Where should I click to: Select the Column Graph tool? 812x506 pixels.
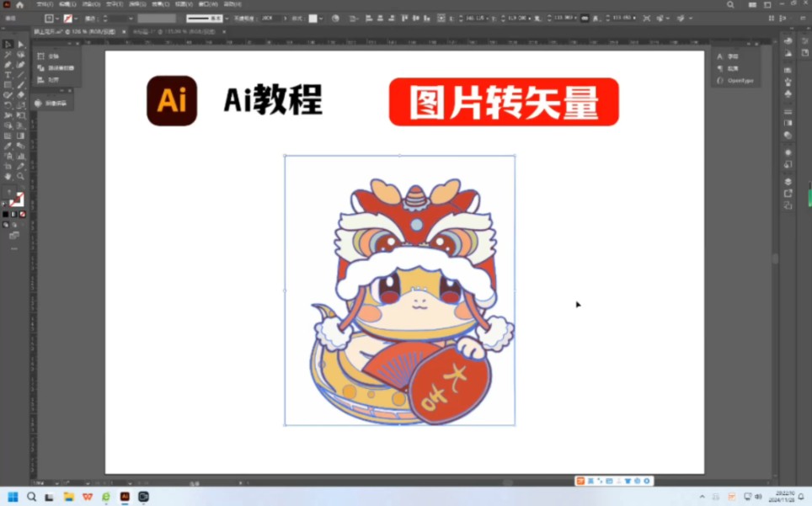(x=21, y=156)
